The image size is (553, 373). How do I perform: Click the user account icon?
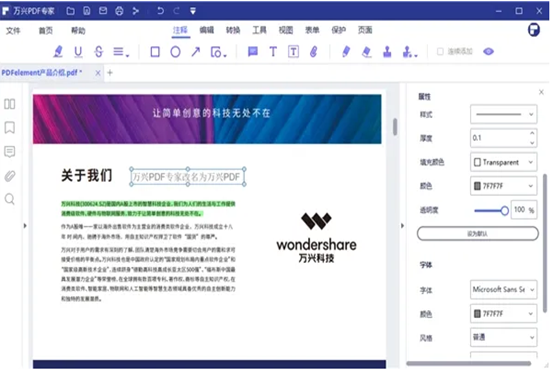[534, 30]
